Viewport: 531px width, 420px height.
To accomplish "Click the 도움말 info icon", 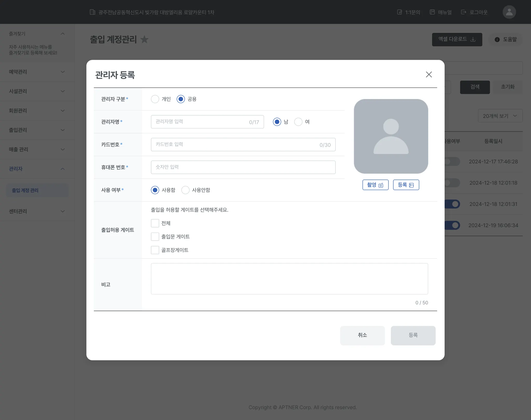I will coord(497,39).
